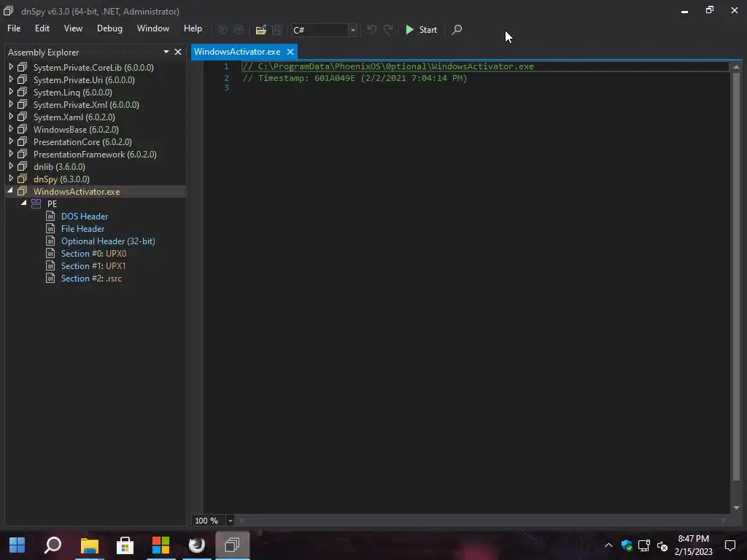Viewport: 747px width, 560px height.
Task: Open the Edit menu
Action: (x=42, y=28)
